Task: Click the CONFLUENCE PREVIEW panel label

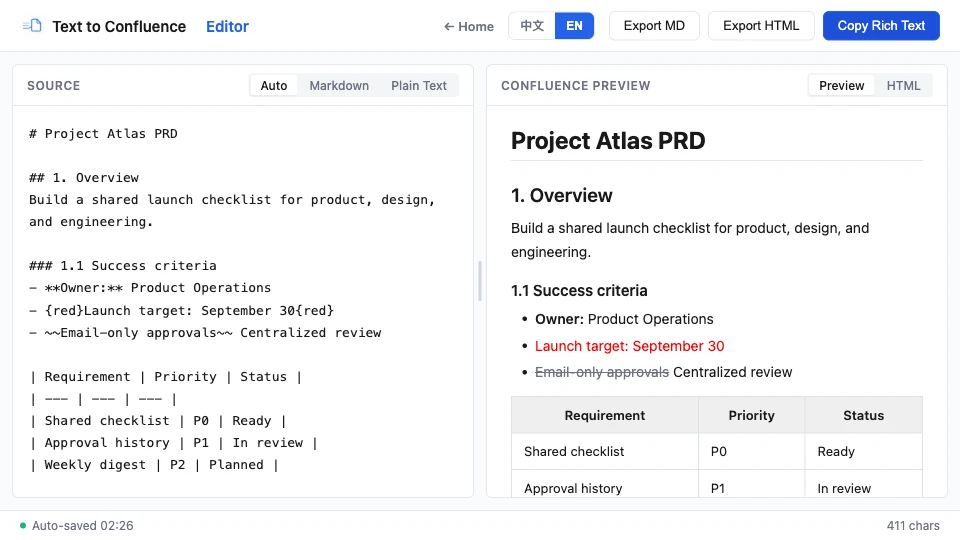Action: tap(576, 86)
